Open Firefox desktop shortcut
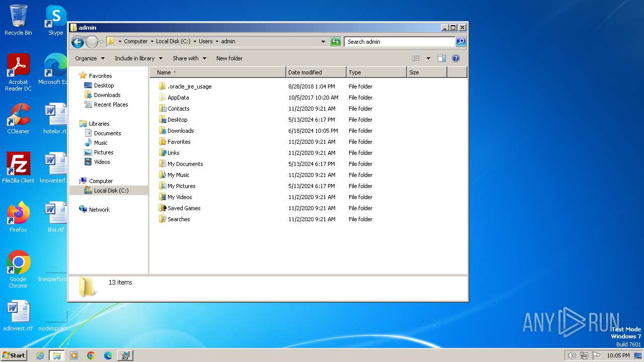Screen dimensions: 644x362 [18, 217]
